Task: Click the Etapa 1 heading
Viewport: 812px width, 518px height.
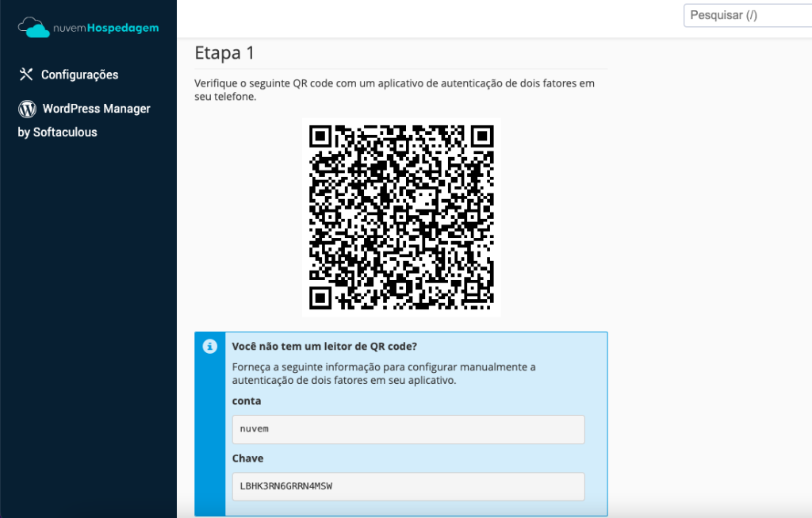Action: point(224,53)
